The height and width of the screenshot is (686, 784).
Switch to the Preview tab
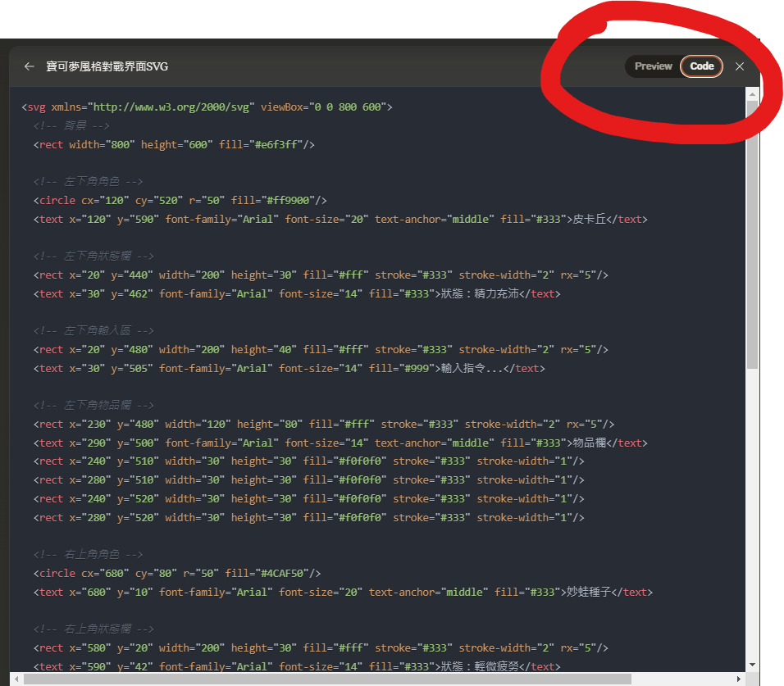coord(653,66)
